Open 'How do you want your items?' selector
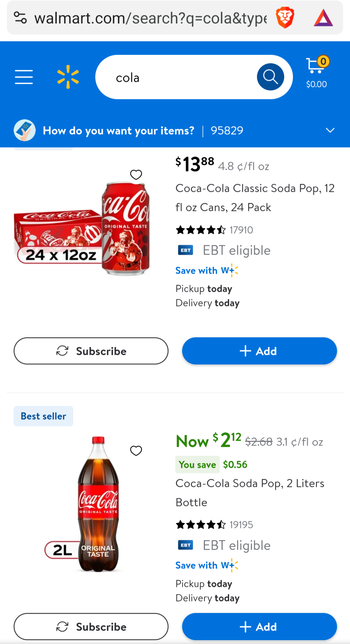The width and height of the screenshot is (350, 644). (119, 131)
